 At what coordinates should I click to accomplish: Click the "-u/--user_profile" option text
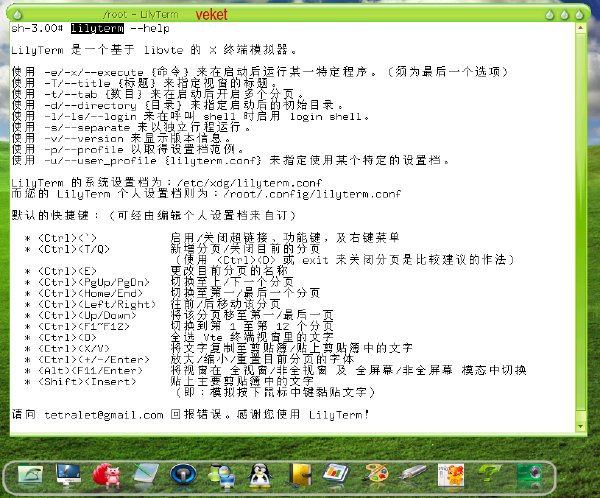click(100, 161)
